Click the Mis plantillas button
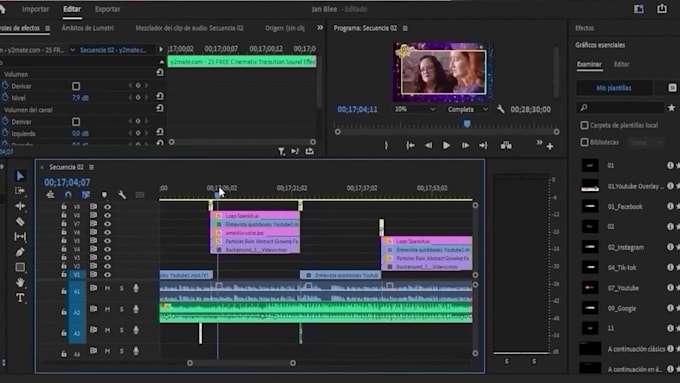The image size is (680, 383). point(614,88)
